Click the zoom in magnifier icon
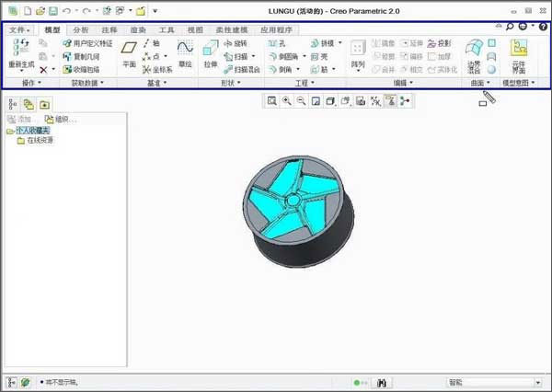 pos(286,101)
